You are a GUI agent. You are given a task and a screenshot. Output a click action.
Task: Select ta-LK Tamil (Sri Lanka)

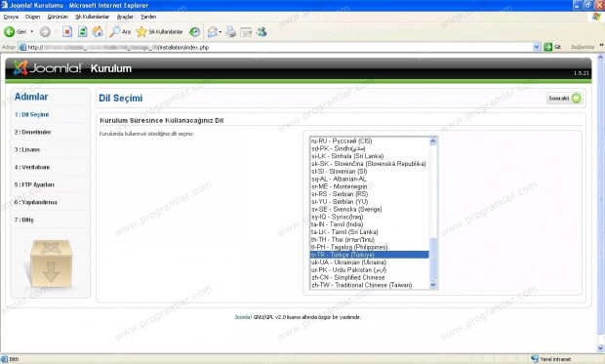pos(370,232)
